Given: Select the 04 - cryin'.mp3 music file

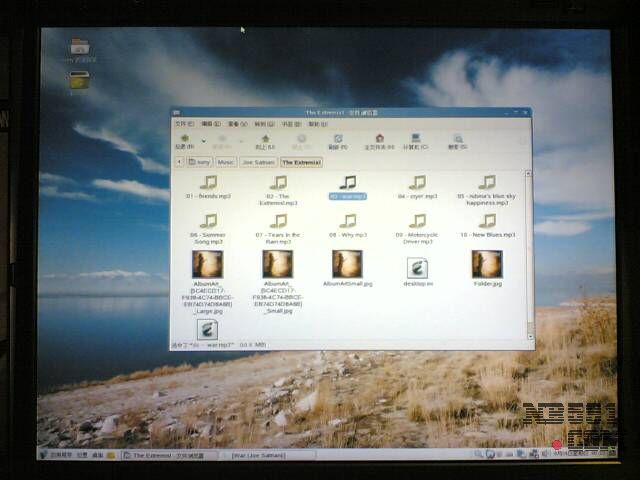Looking at the screenshot, I should [x=417, y=183].
